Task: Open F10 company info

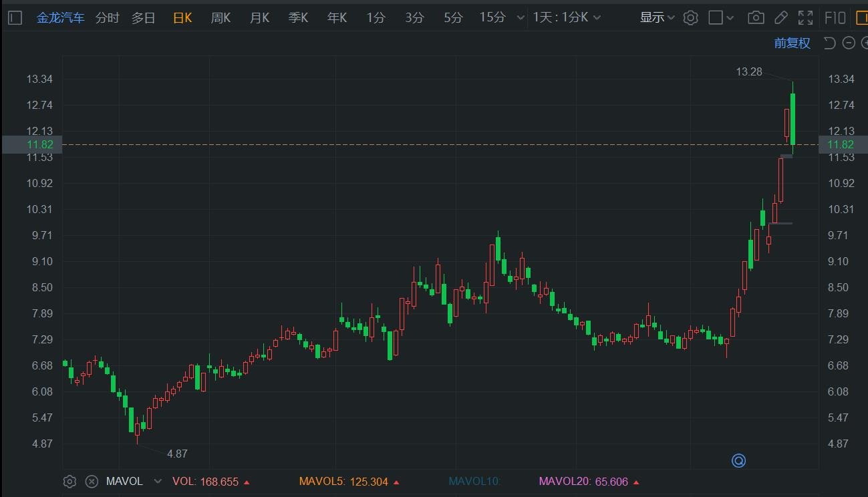Action: (835, 18)
